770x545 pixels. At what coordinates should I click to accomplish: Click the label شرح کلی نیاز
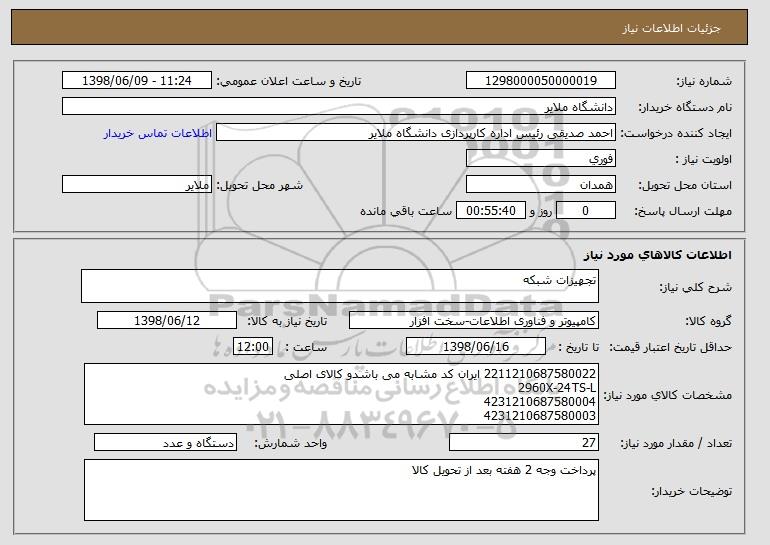pyautogui.click(x=695, y=287)
